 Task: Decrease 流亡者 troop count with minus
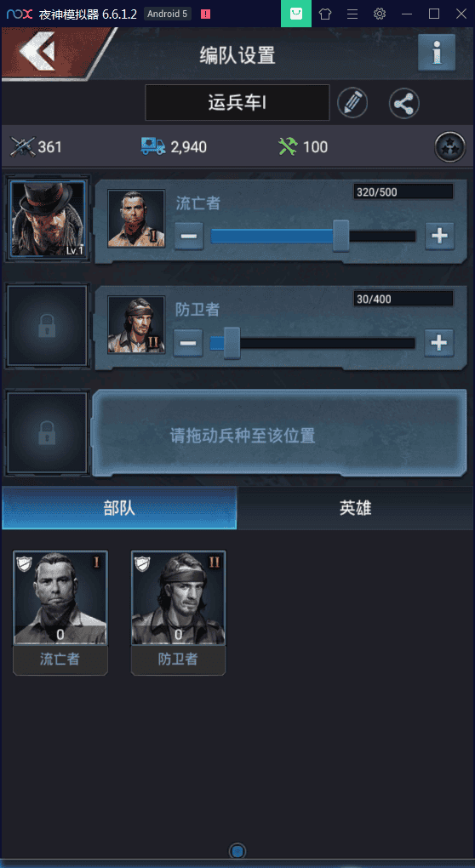189,237
